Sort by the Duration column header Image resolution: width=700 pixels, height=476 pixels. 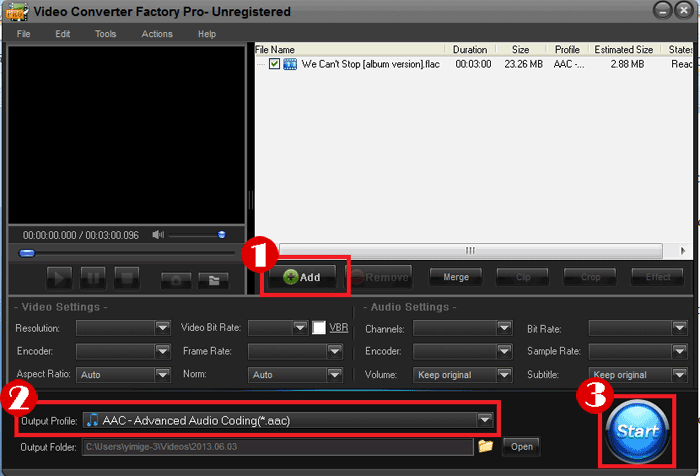[470, 50]
